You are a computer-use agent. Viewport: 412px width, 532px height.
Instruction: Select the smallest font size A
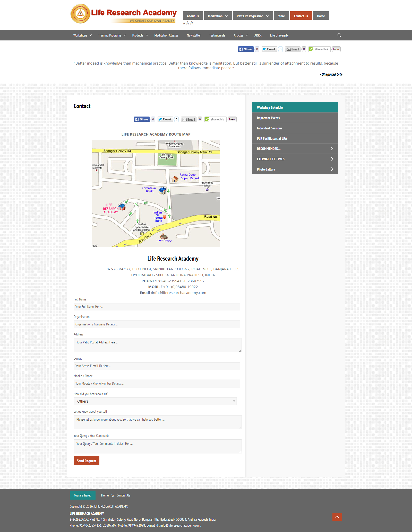[184, 23]
